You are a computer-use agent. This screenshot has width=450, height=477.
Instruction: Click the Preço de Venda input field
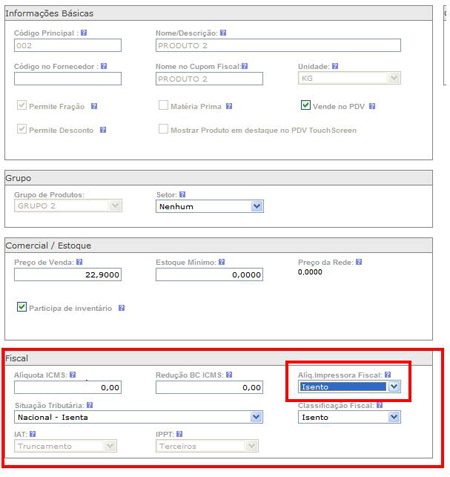click(x=68, y=275)
